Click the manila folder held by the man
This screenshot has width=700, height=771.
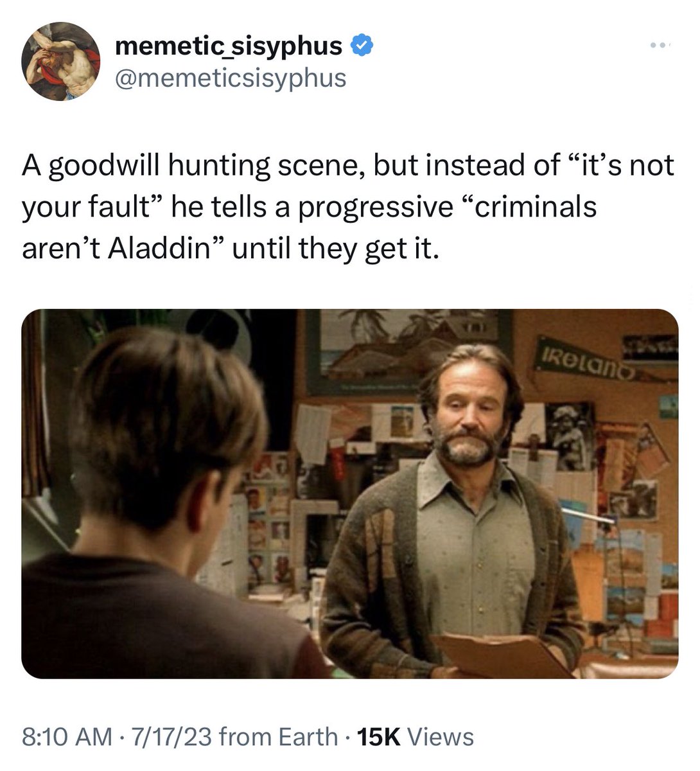click(x=501, y=654)
